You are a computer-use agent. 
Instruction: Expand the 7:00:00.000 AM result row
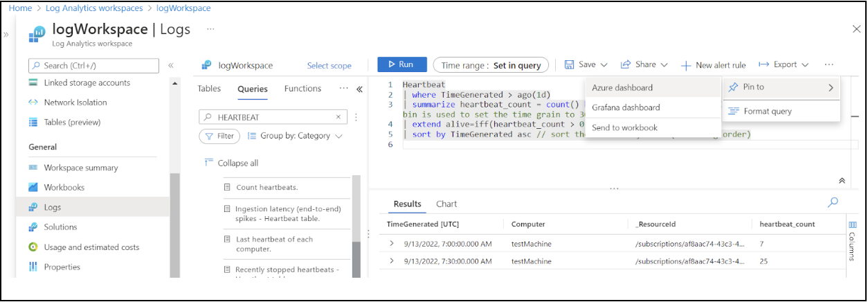click(x=392, y=244)
